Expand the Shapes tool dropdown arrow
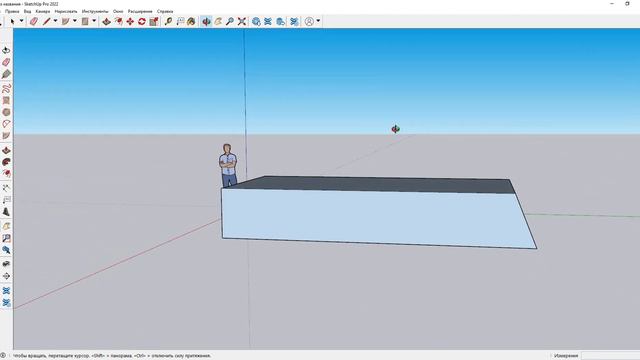 pyautogui.click(x=94, y=21)
